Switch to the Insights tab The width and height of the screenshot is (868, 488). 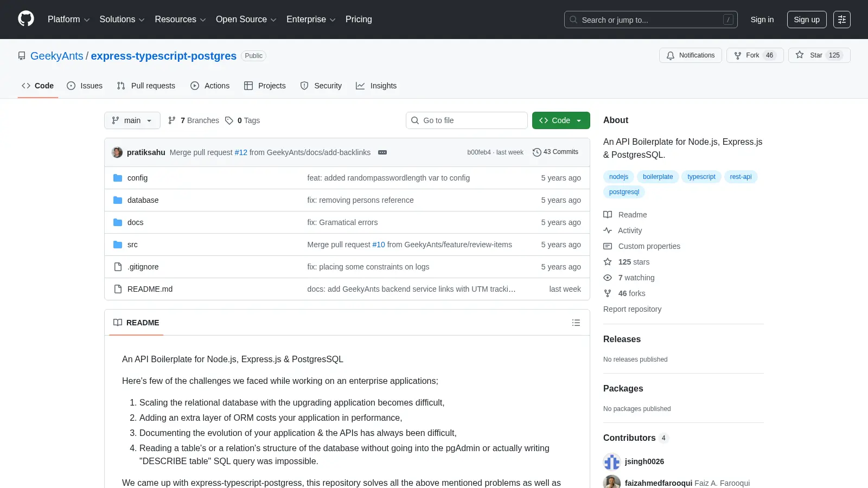pos(376,86)
